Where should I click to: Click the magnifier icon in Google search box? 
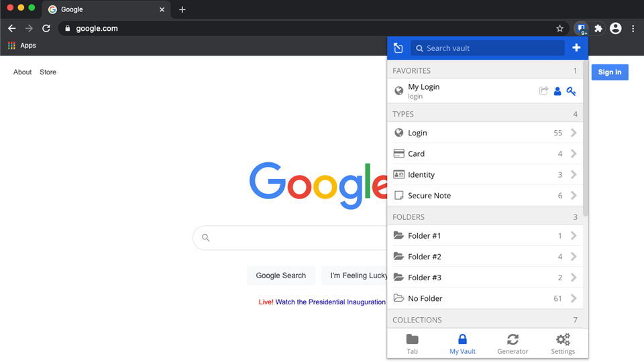pos(206,237)
